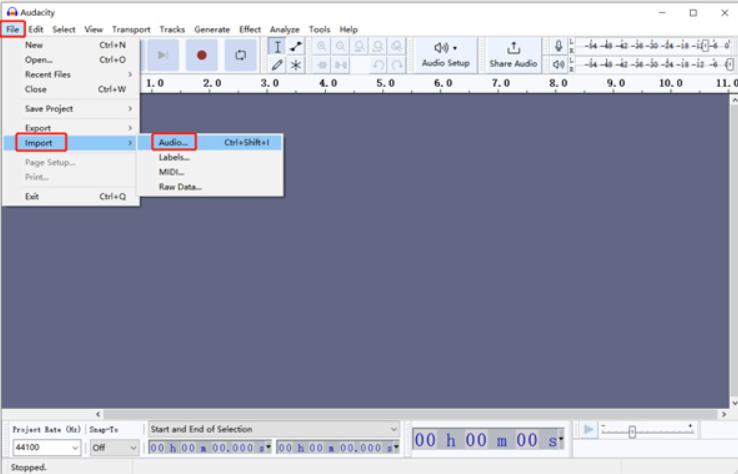738x474 pixels.
Task: Adjust the playback level meter slider
Action: pos(729,64)
